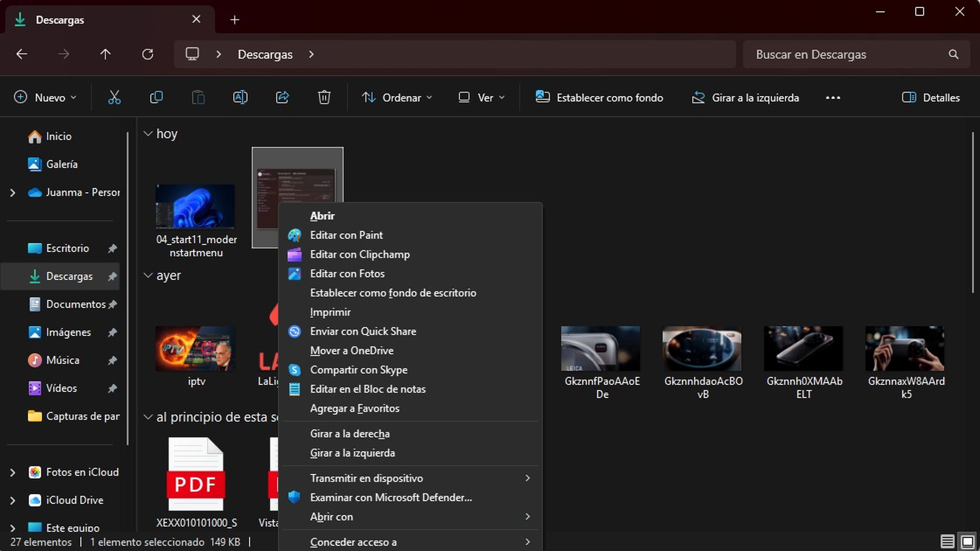980x551 pixels.
Task: Open Capturas de pantalla folder in sidebar
Action: coord(74,416)
